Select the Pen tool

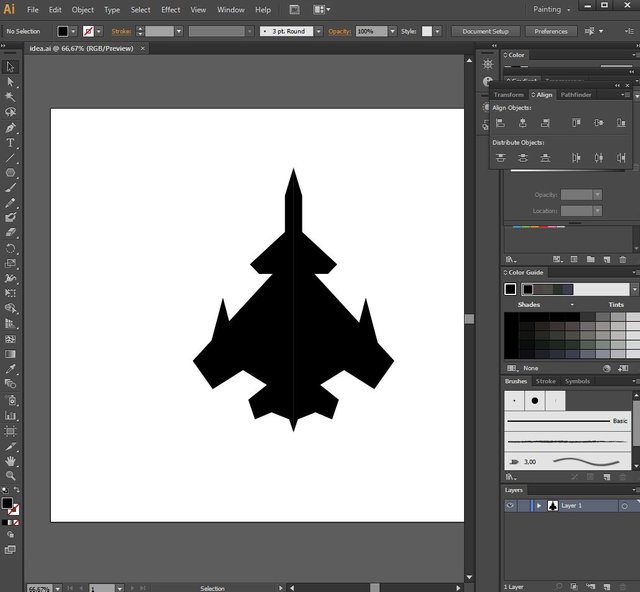(11, 128)
